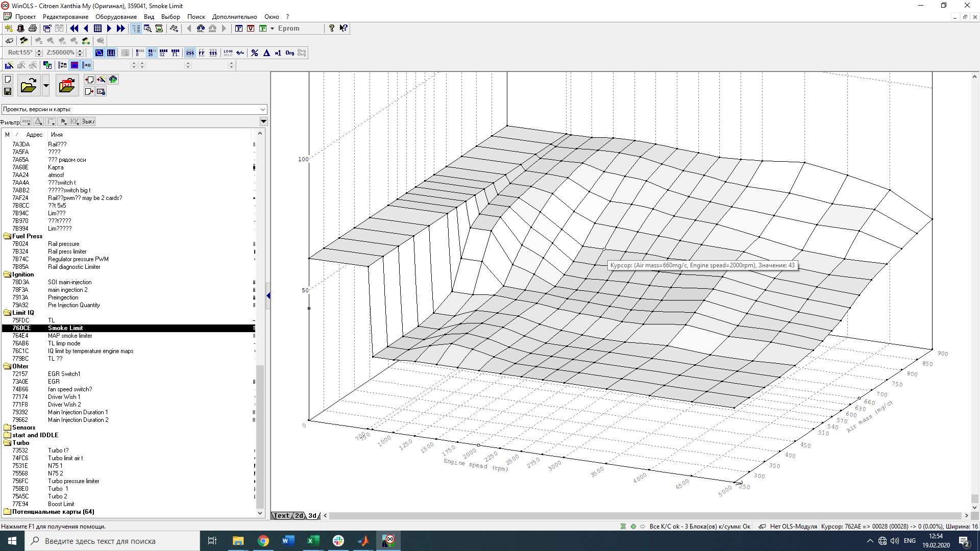Open the Eprom selector dropdown arrow
This screenshot has height=551, width=980.
click(272, 29)
